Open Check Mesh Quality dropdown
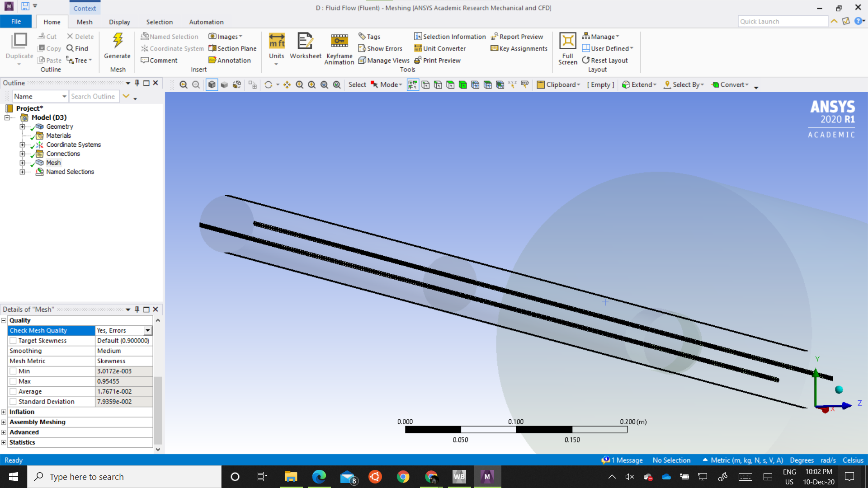 tap(148, 330)
